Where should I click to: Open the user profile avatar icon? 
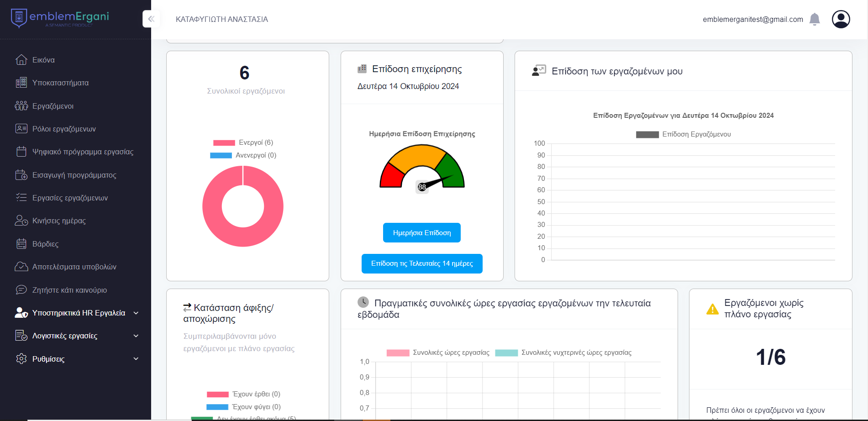coord(841,19)
